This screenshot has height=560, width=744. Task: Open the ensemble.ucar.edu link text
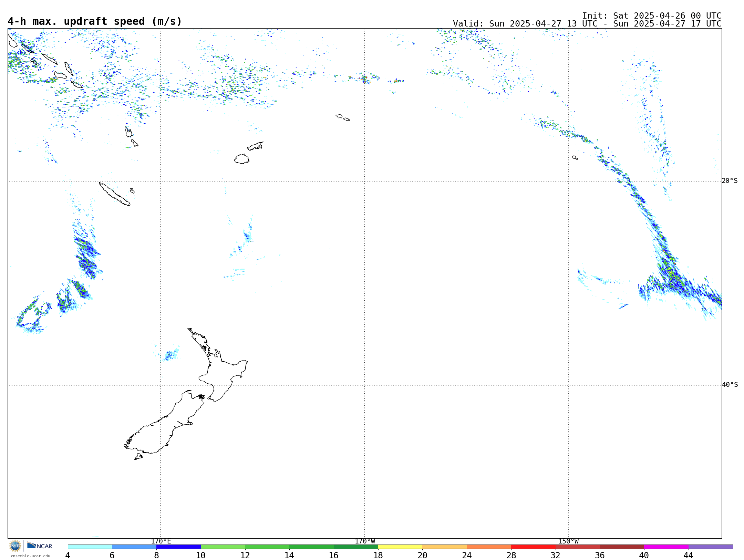(31, 556)
